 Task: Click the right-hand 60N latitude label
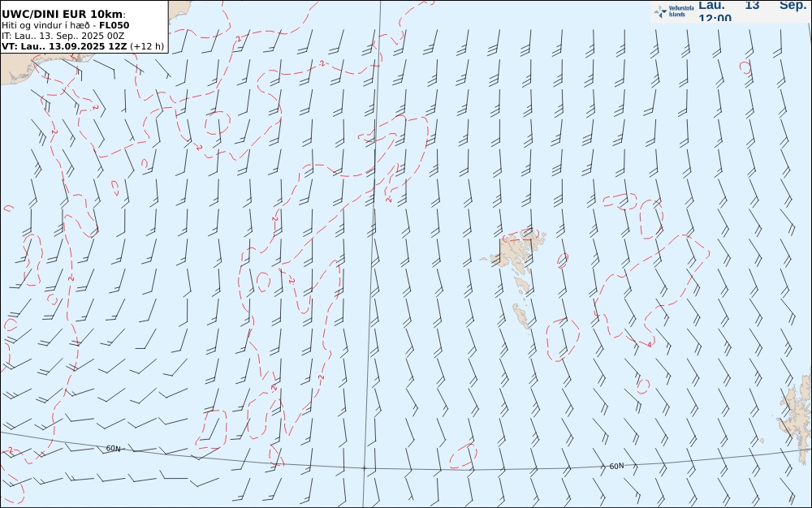(616, 466)
